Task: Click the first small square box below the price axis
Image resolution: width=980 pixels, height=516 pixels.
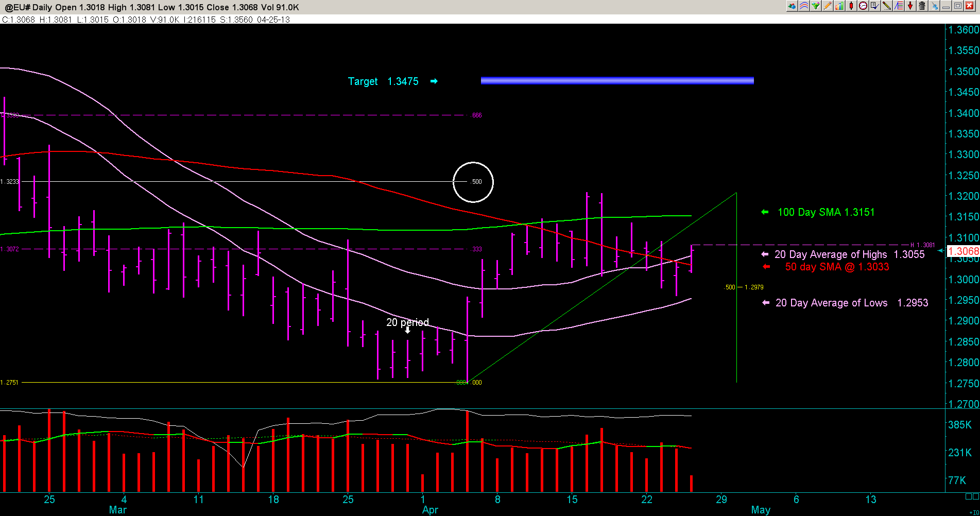Action: coord(969,496)
